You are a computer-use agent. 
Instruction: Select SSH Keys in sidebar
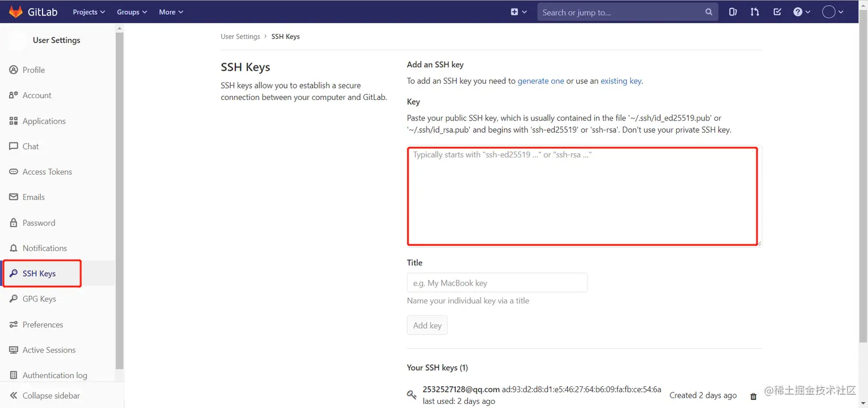click(x=39, y=274)
